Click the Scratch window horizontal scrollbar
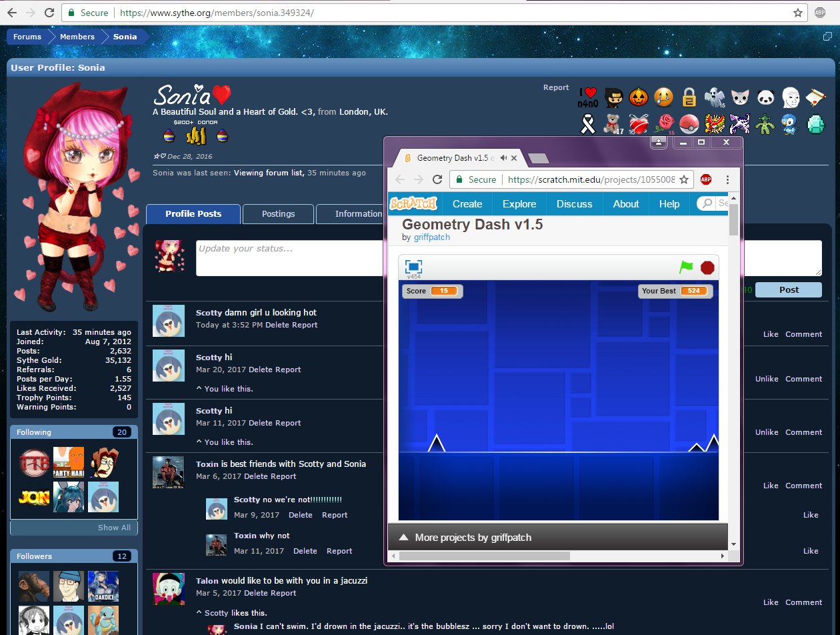The width and height of the screenshot is (840, 635). coord(485,556)
